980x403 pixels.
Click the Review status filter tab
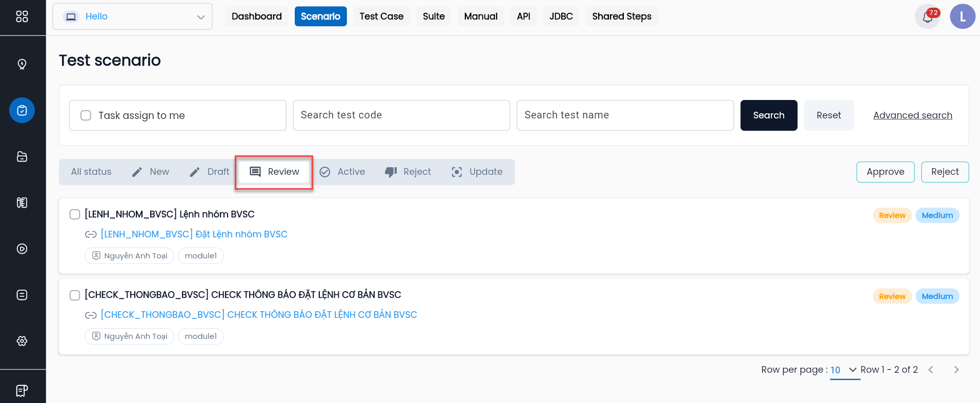click(x=274, y=172)
